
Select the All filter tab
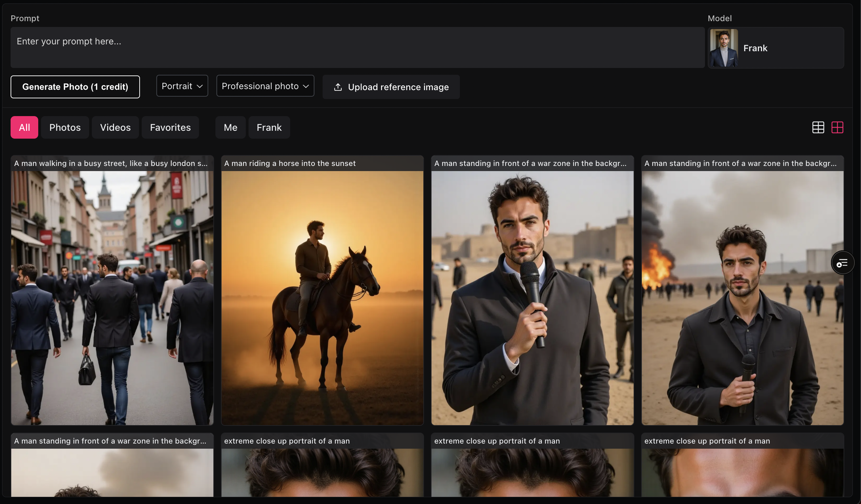24,127
